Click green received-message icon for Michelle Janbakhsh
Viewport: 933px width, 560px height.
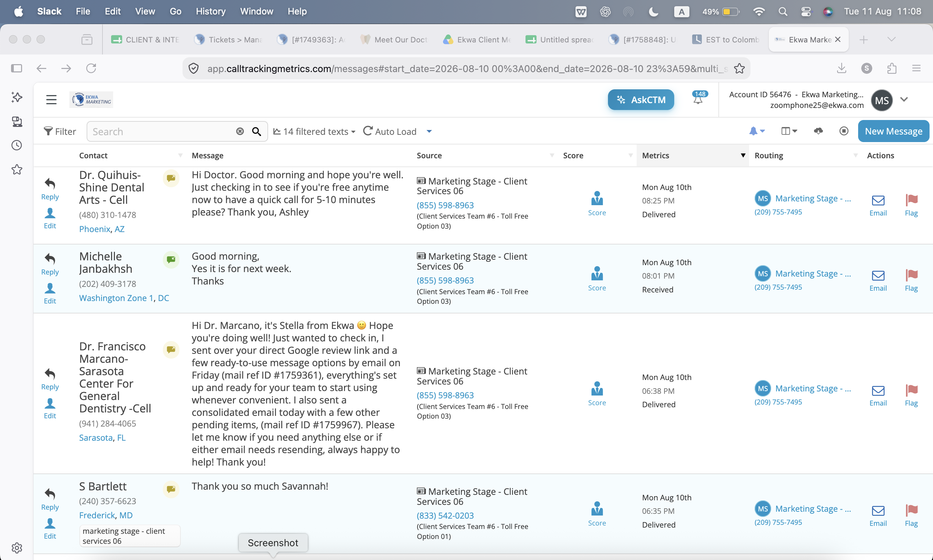coord(171,259)
